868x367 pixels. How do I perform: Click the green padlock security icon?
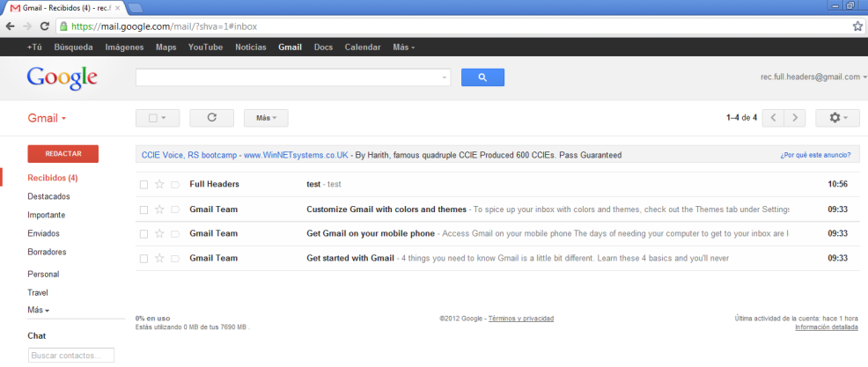coord(63,26)
